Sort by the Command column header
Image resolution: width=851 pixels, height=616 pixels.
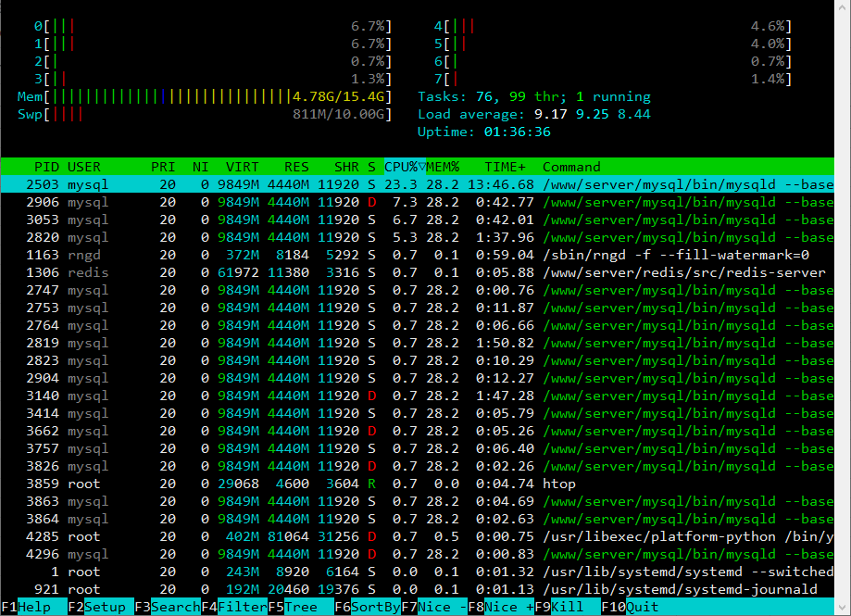coord(572,167)
